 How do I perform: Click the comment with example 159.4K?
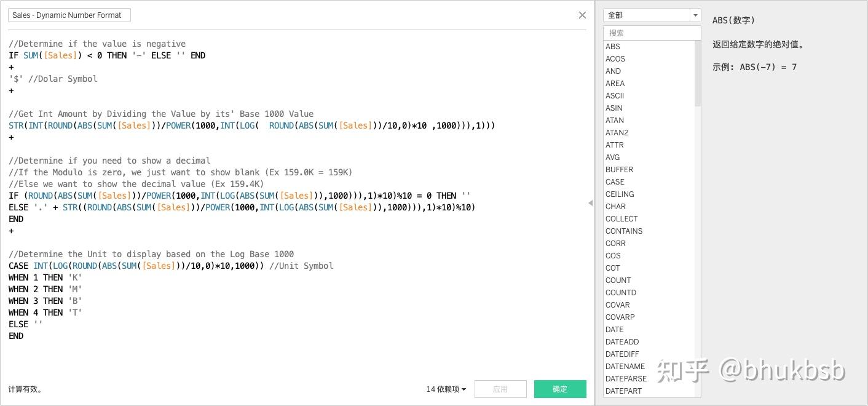point(136,184)
